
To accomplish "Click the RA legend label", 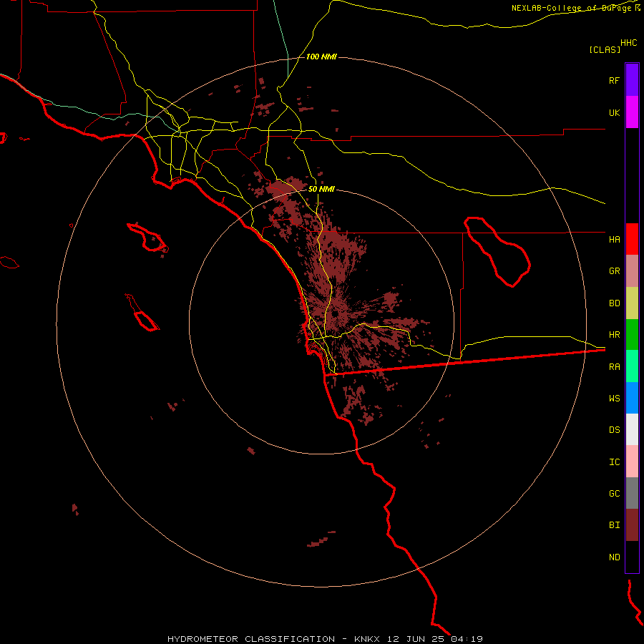I will click(x=614, y=367).
